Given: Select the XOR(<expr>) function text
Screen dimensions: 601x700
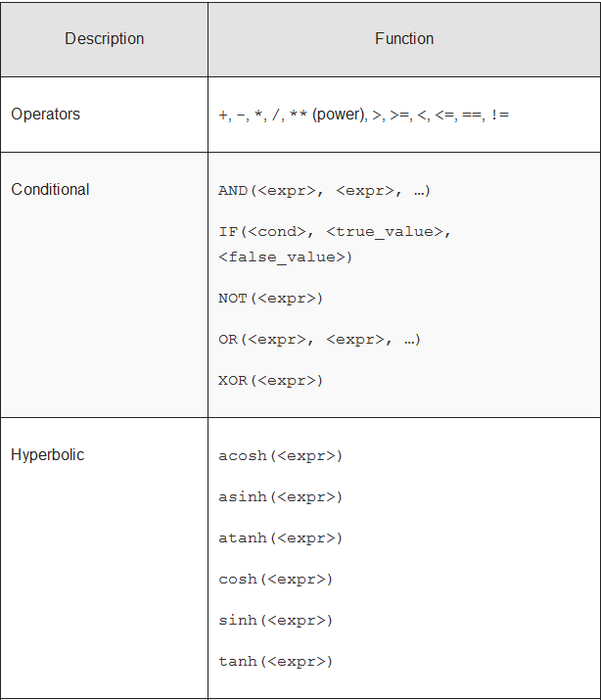Looking at the screenshot, I should click(x=270, y=381).
